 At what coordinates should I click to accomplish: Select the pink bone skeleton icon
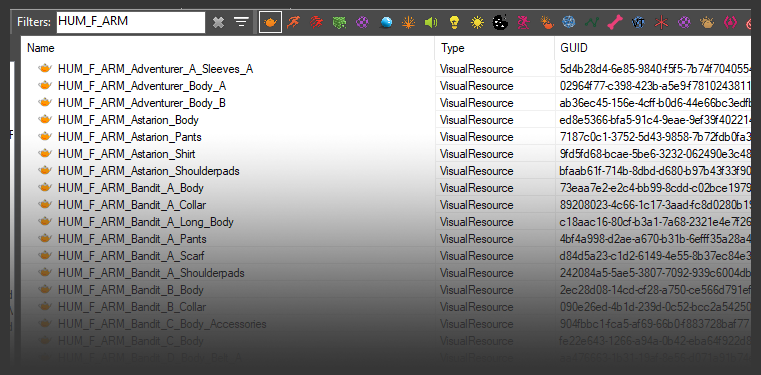(x=615, y=22)
